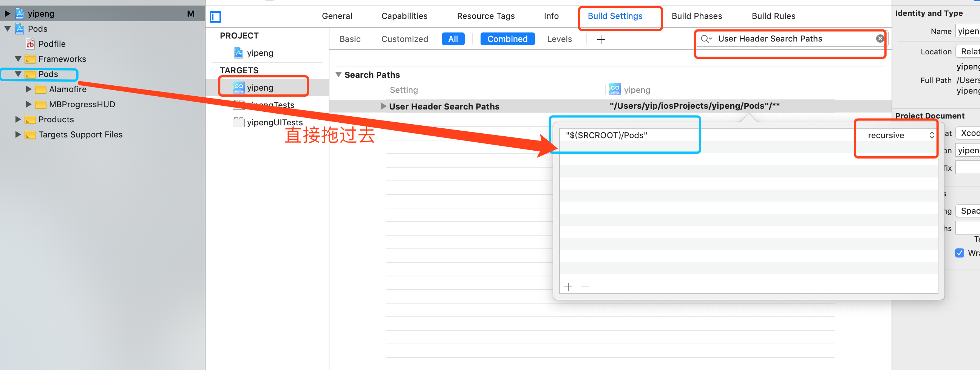Expand the yipeng project in the navigator
The height and width of the screenshot is (370, 980).
(7, 14)
